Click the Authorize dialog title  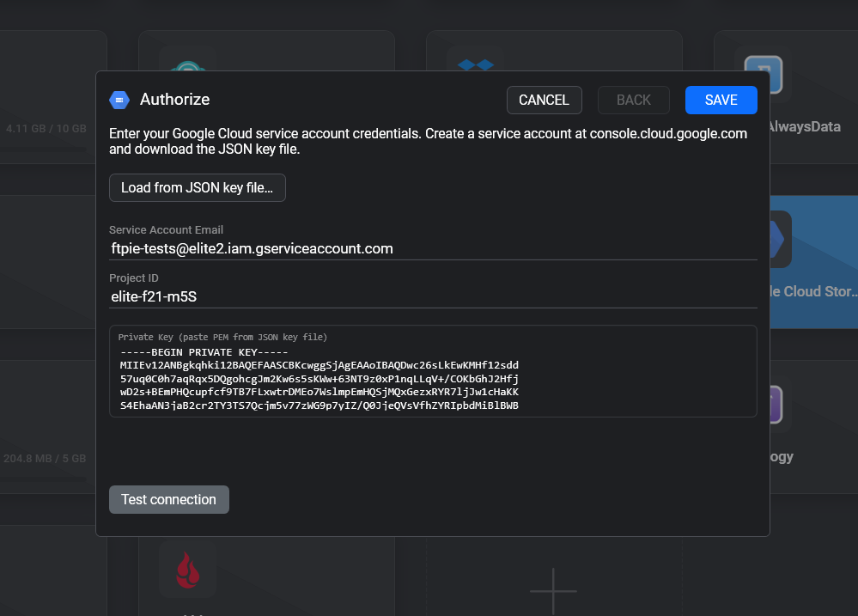click(174, 99)
